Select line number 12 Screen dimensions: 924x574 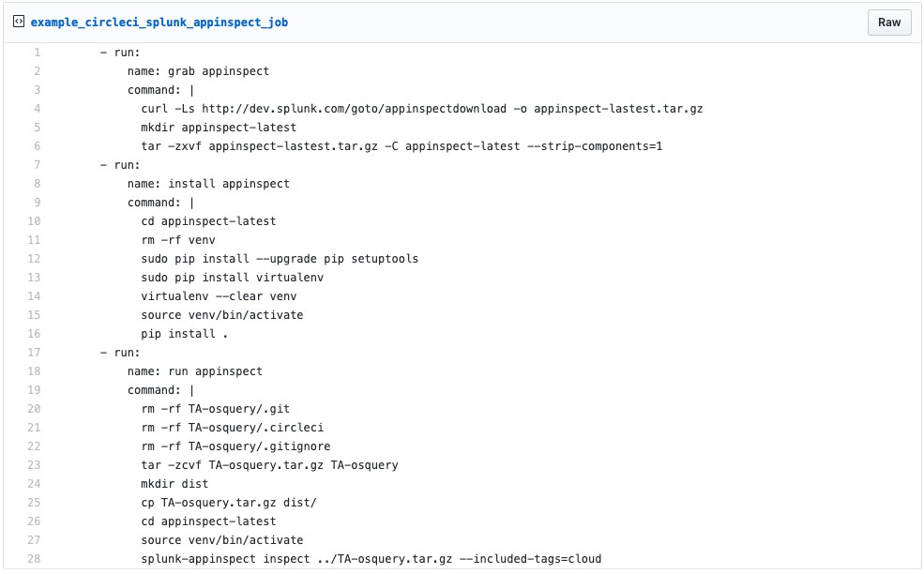pos(34,259)
